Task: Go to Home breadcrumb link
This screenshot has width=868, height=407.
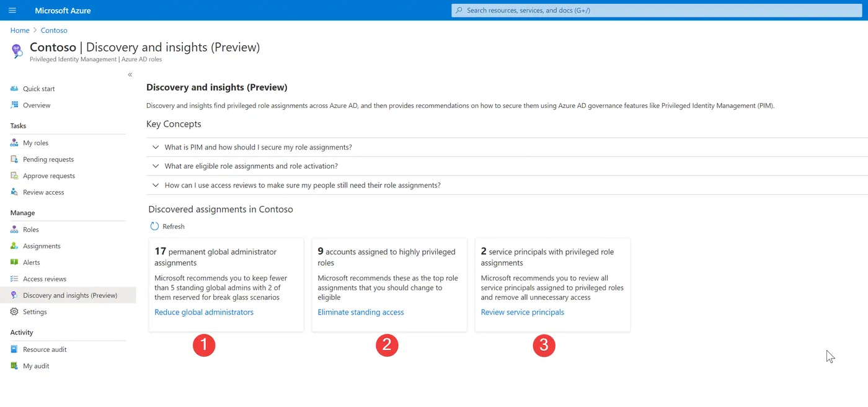Action: [20, 30]
